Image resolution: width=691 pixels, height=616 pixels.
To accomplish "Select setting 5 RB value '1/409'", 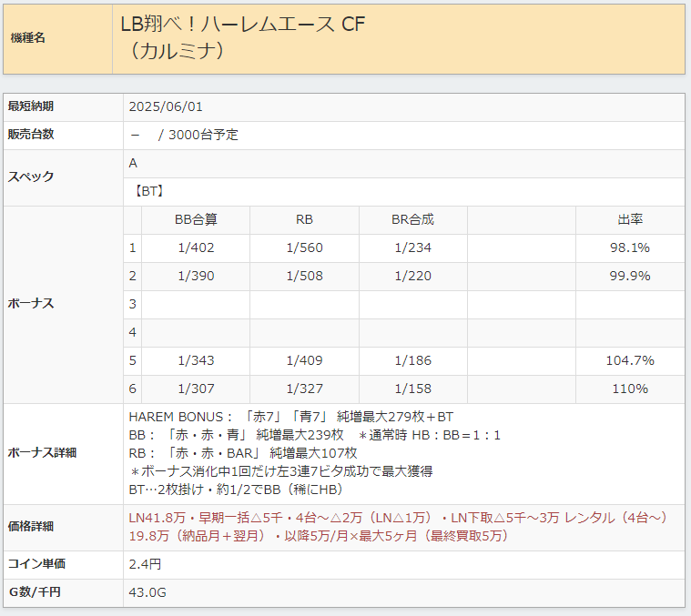I will (304, 360).
